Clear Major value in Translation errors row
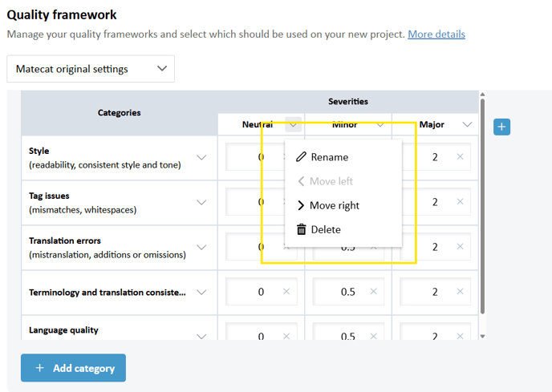This screenshot has width=552, height=392. [460, 247]
